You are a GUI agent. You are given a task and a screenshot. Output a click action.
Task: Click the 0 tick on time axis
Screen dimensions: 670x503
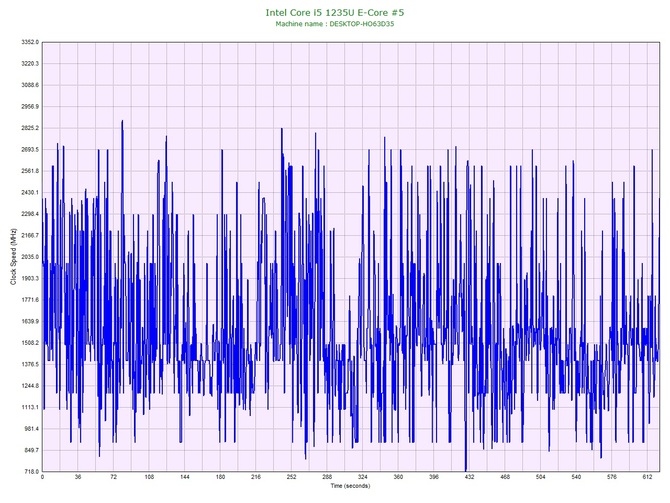point(42,477)
